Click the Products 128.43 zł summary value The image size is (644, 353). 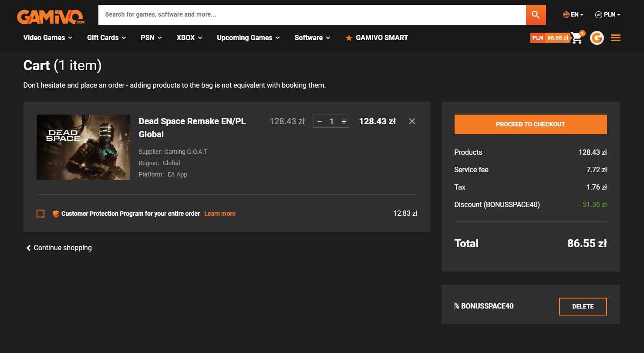[x=593, y=152]
